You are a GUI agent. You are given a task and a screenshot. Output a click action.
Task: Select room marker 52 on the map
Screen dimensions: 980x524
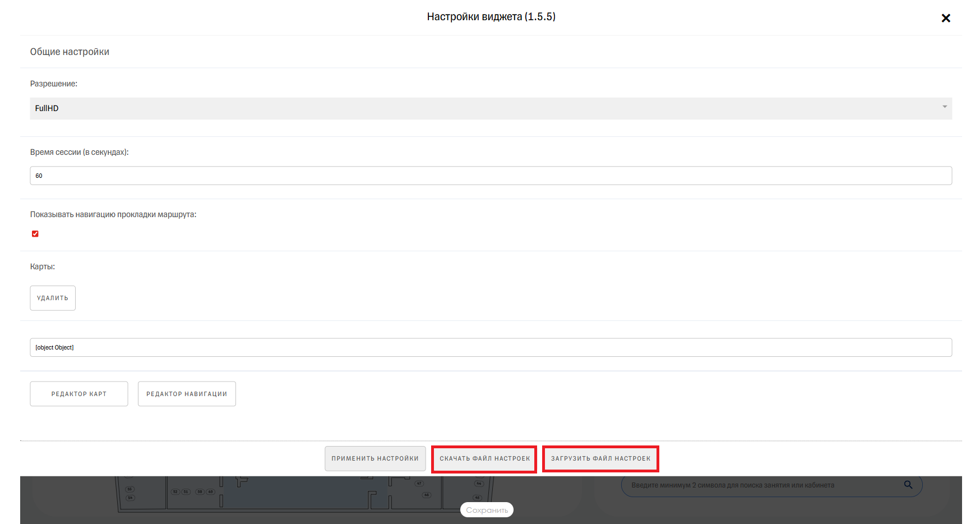[175, 492]
